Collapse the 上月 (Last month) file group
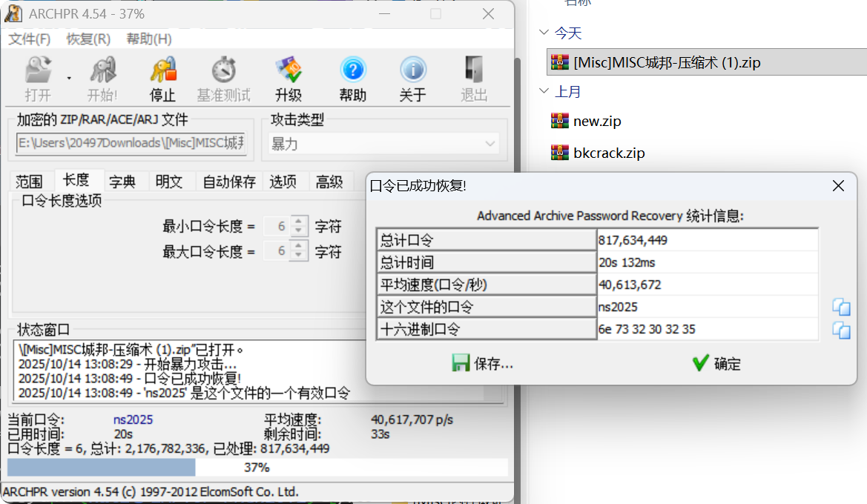This screenshot has width=867, height=504. pyautogui.click(x=544, y=92)
